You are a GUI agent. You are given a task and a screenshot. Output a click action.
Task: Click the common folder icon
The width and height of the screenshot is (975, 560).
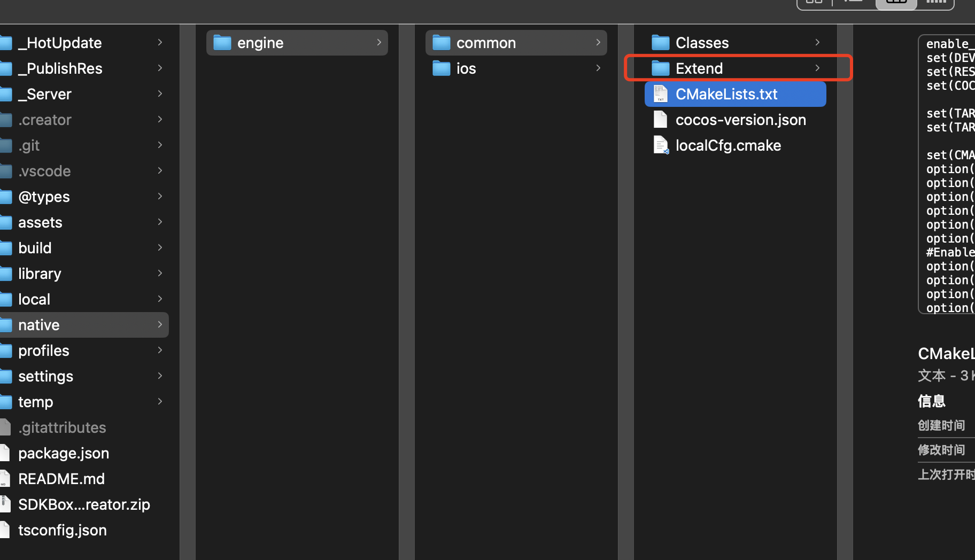441,42
